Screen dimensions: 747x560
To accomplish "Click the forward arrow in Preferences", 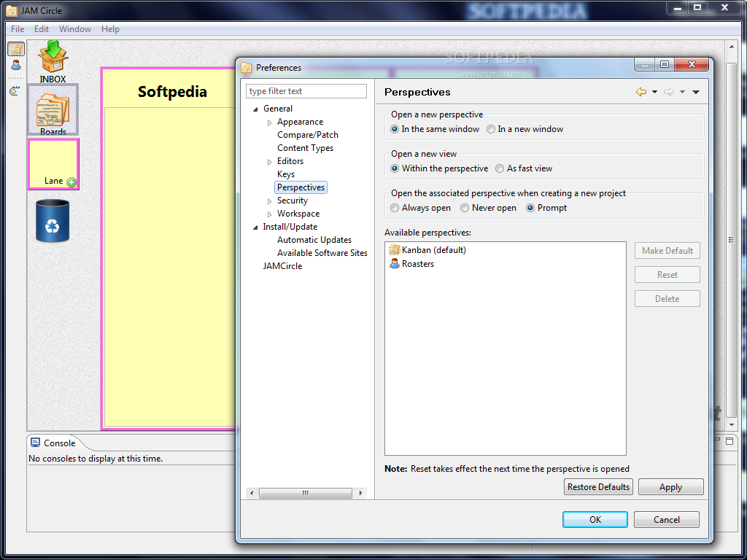I will (669, 92).
